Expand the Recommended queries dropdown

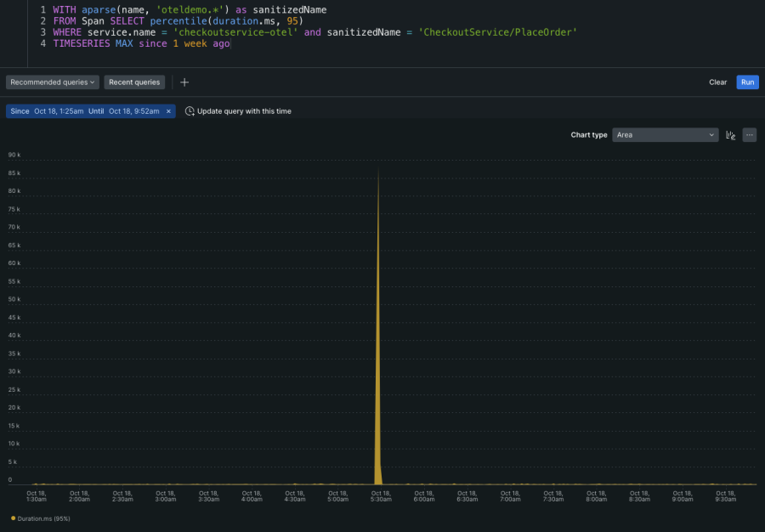(53, 82)
